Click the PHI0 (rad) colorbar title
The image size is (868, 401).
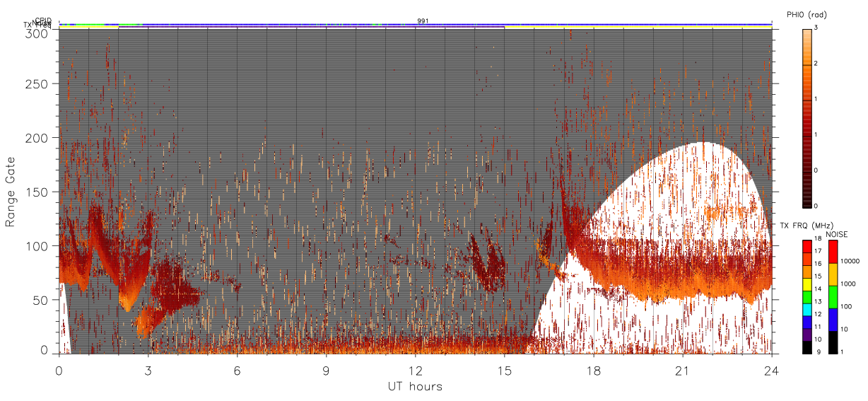807,14
